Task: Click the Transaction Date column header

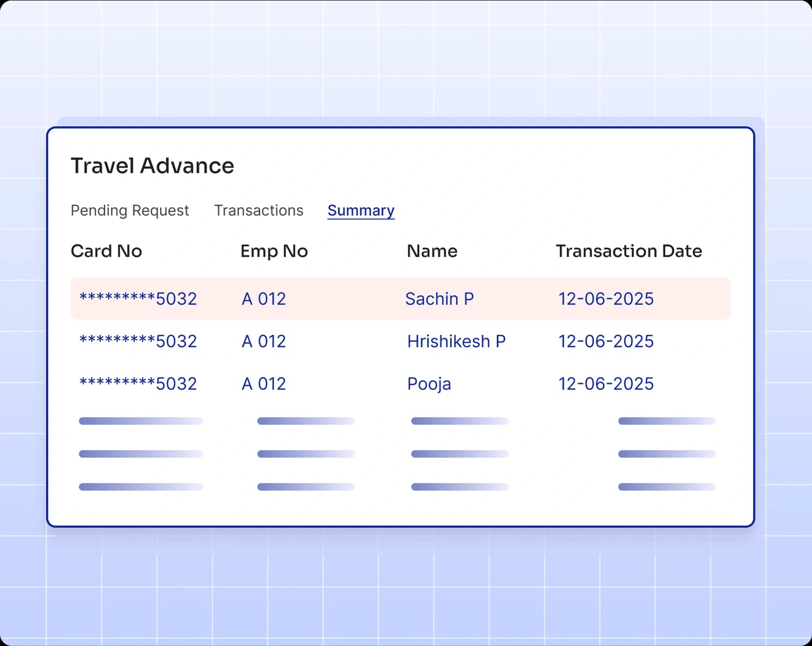Action: 629,251
